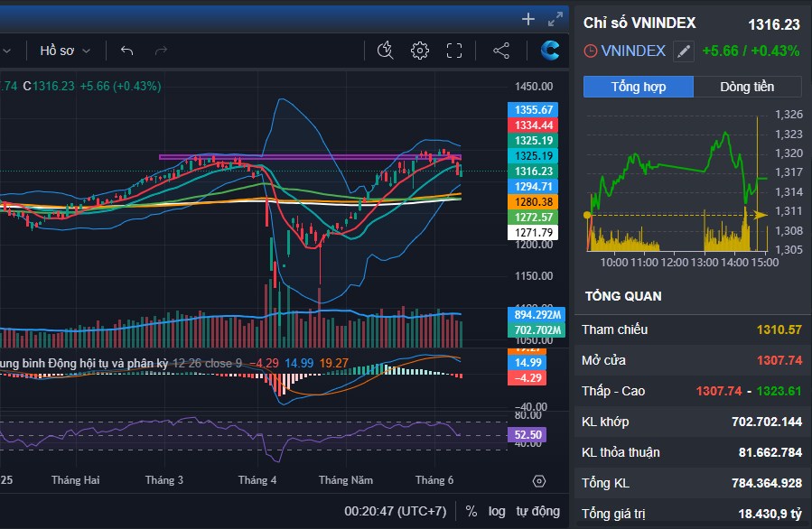The image size is (812, 529).
Task: Expand chart panel with diagonal arrows icon
Action: coord(555,19)
